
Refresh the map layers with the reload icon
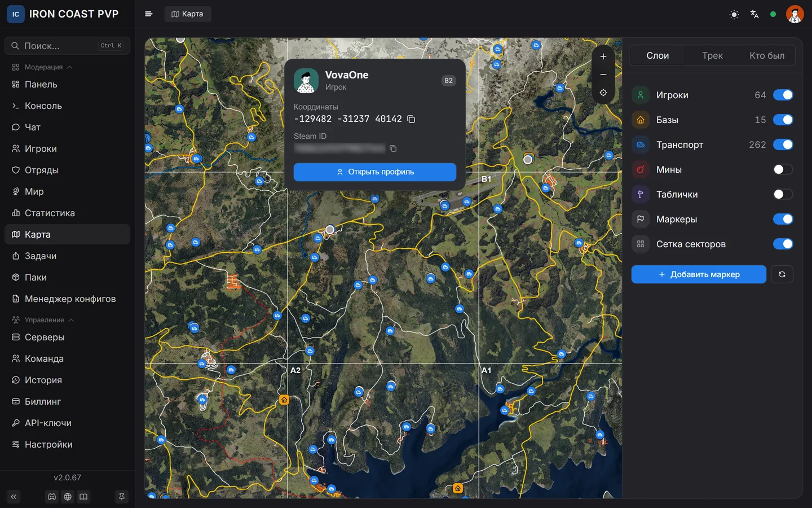(x=782, y=274)
